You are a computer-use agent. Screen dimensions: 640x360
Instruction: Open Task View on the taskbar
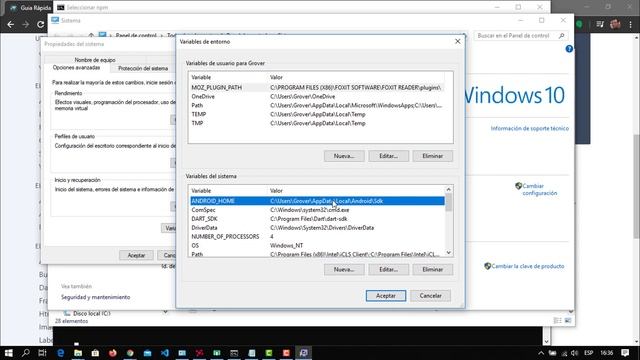click(42, 353)
